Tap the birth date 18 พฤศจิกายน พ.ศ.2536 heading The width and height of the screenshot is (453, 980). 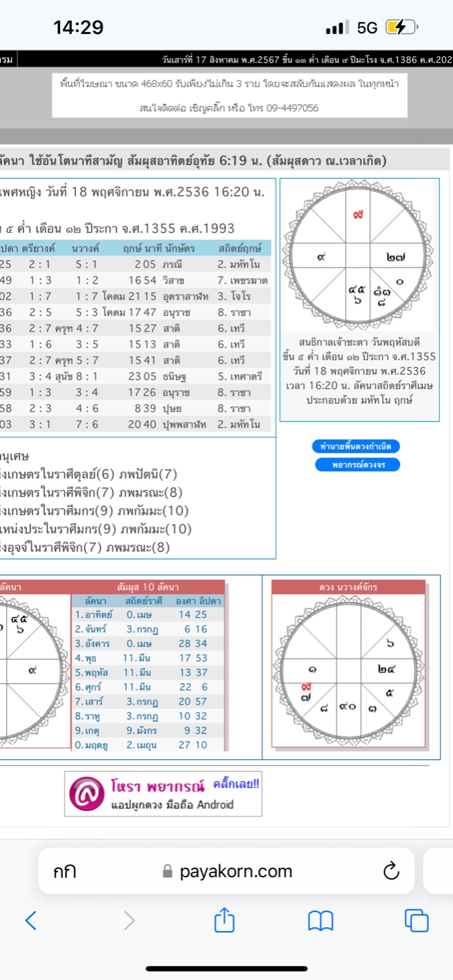pyautogui.click(x=132, y=192)
